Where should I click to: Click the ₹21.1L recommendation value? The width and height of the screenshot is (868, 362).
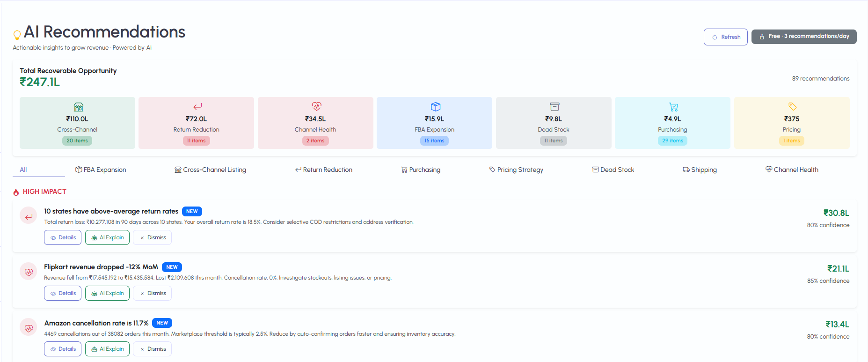click(x=838, y=269)
